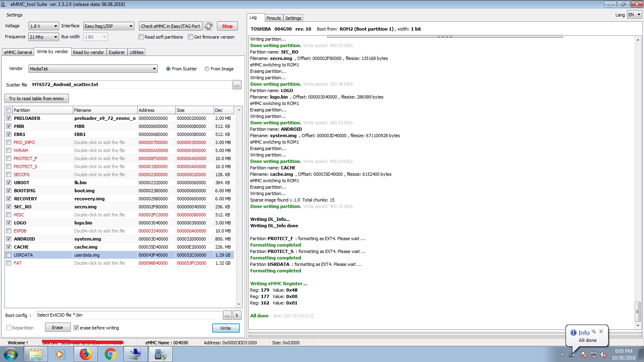The width and height of the screenshot is (644, 362).
Task: Open the Settings tab beside Pinouts
Action: [x=293, y=18]
